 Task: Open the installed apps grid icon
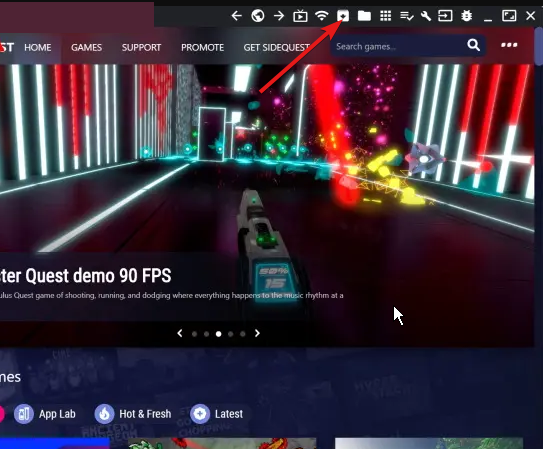tap(385, 16)
